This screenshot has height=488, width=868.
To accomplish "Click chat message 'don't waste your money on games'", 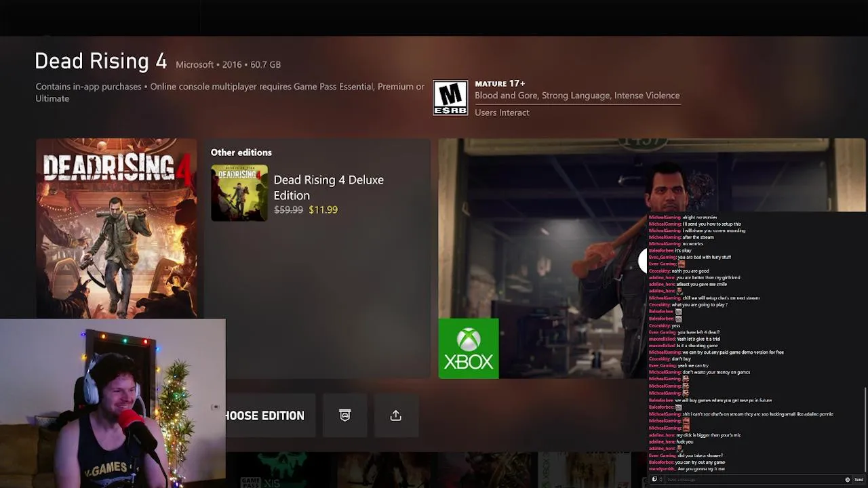I will pyautogui.click(x=716, y=372).
